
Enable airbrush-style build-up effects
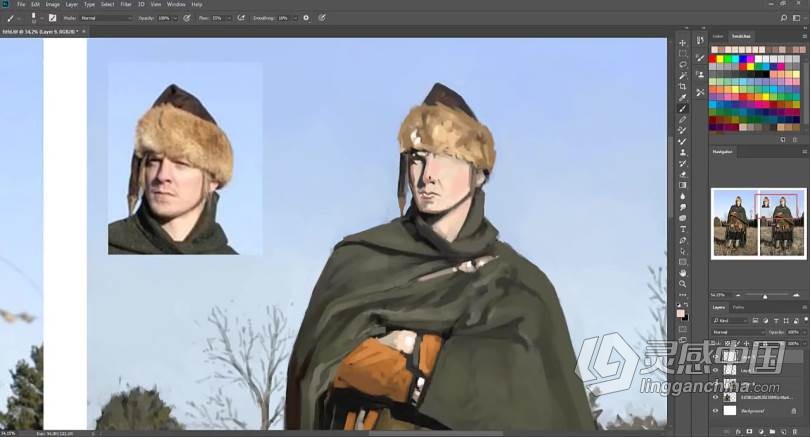point(241,18)
